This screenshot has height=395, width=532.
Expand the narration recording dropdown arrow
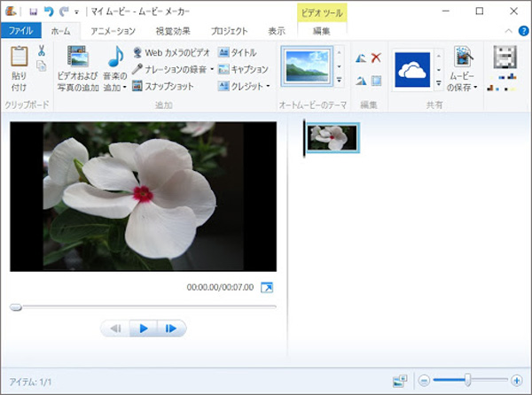[x=212, y=69]
